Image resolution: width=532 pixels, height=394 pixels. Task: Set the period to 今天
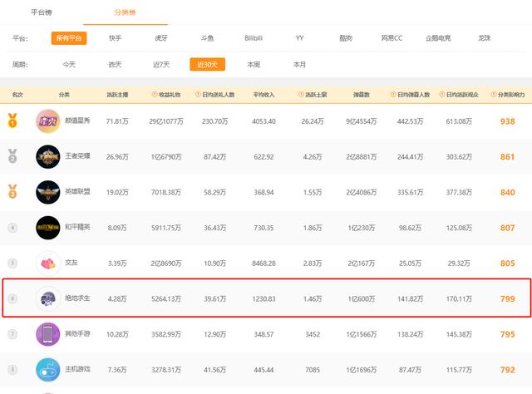69,65
